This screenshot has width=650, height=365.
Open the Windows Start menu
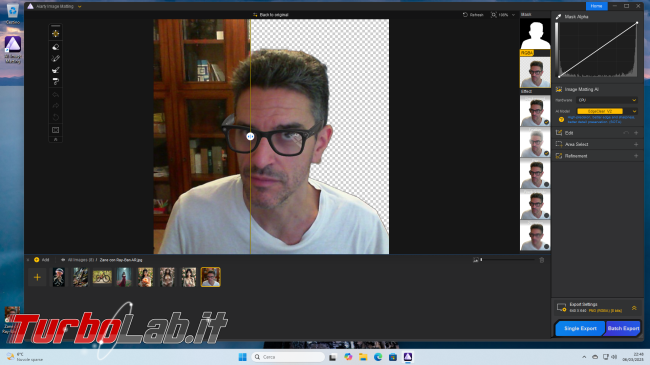[243, 357]
